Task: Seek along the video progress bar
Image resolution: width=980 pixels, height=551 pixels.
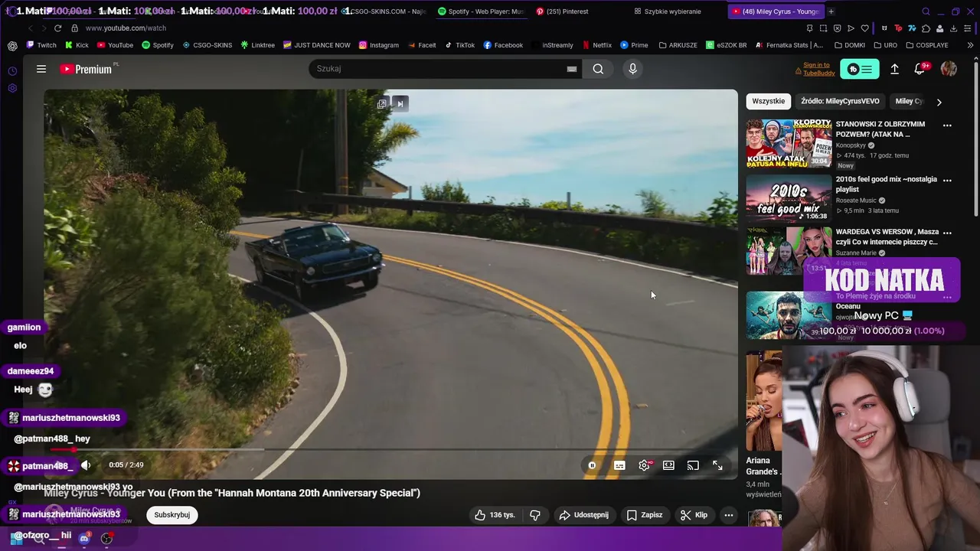Action: (x=390, y=450)
